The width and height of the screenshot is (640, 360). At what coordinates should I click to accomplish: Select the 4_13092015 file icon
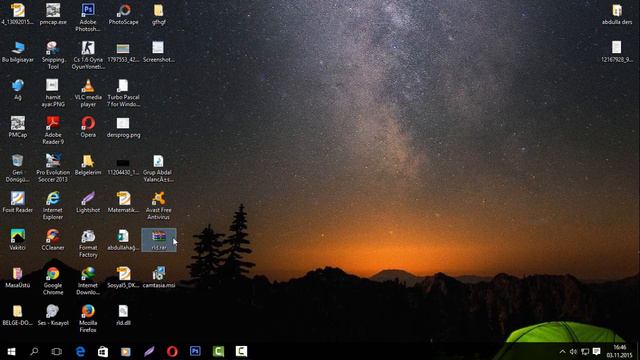coord(18,14)
